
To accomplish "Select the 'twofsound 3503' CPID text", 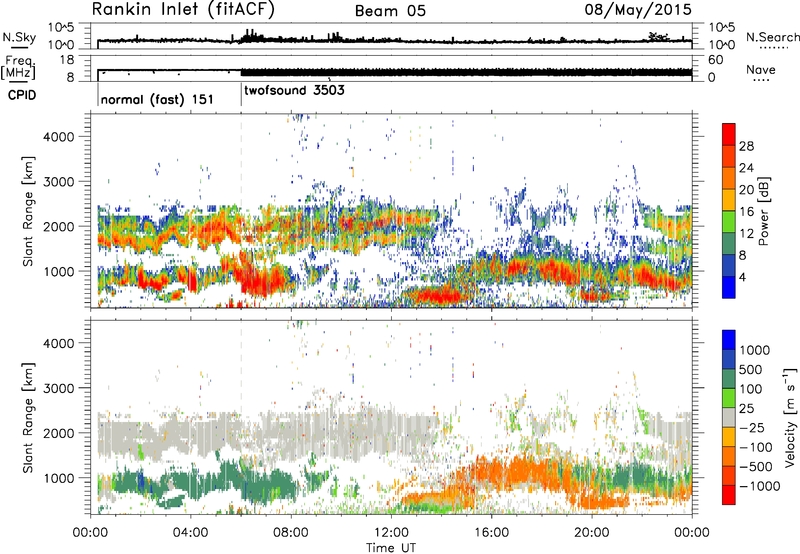I will click(x=294, y=91).
